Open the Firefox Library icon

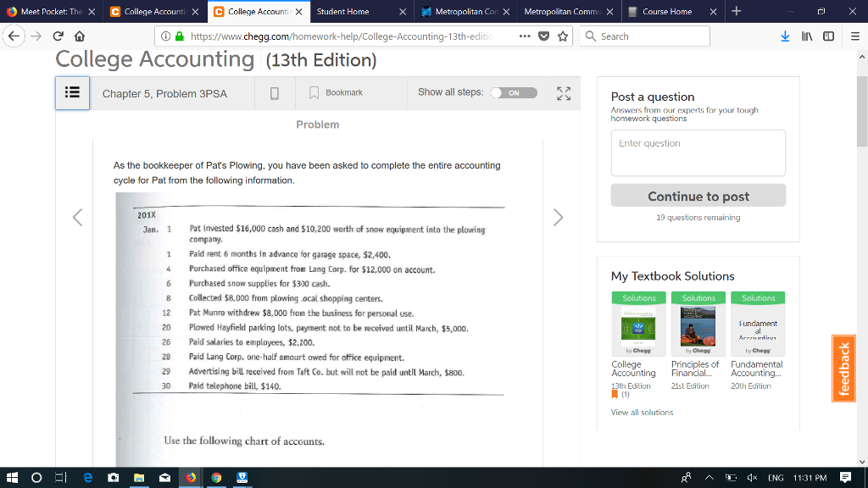[806, 36]
